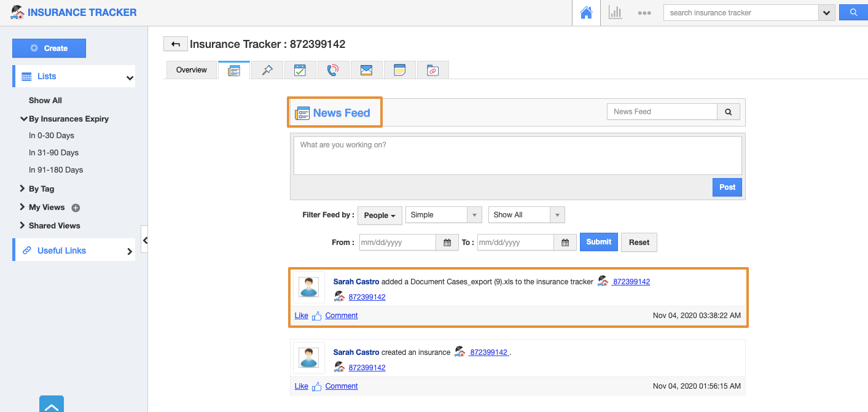Open the People filter dropdown
This screenshot has height=412, width=868.
click(380, 215)
